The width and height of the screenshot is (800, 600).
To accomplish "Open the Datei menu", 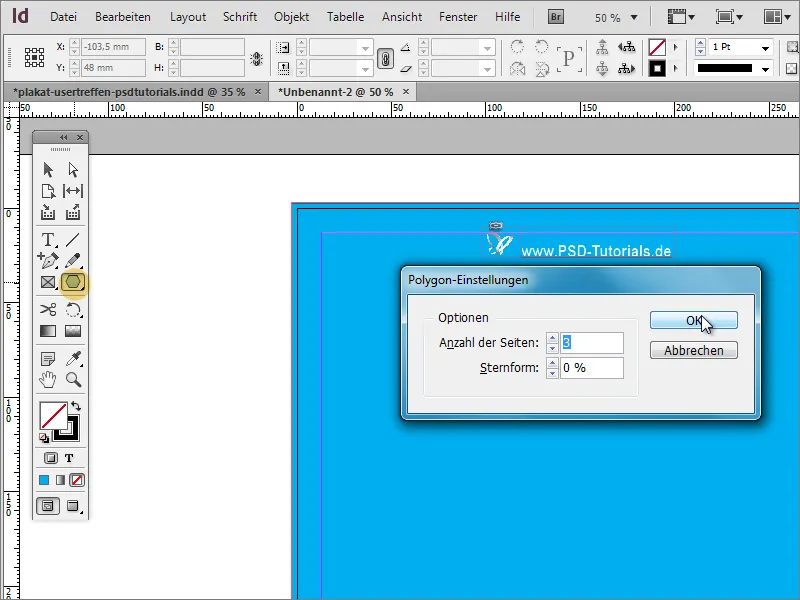I will coord(63,17).
